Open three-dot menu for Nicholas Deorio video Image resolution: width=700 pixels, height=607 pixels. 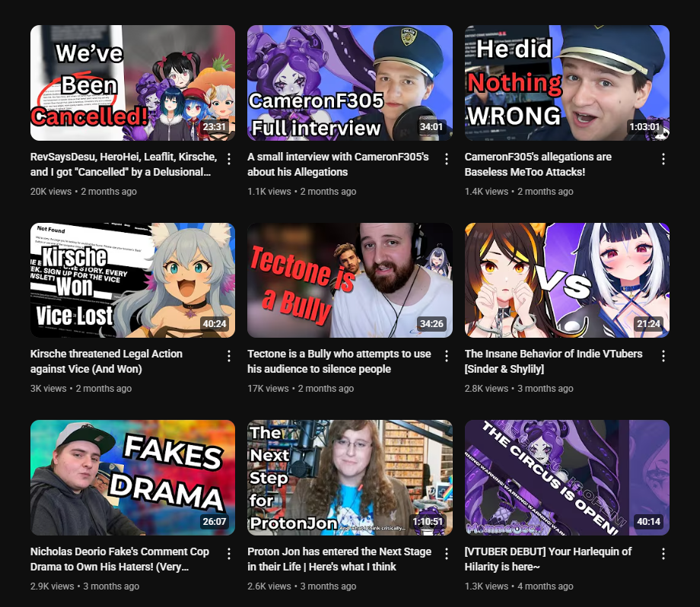228,554
